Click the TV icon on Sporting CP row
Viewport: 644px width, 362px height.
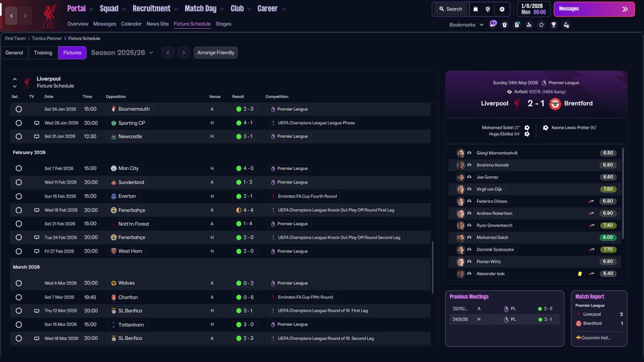[36, 123]
